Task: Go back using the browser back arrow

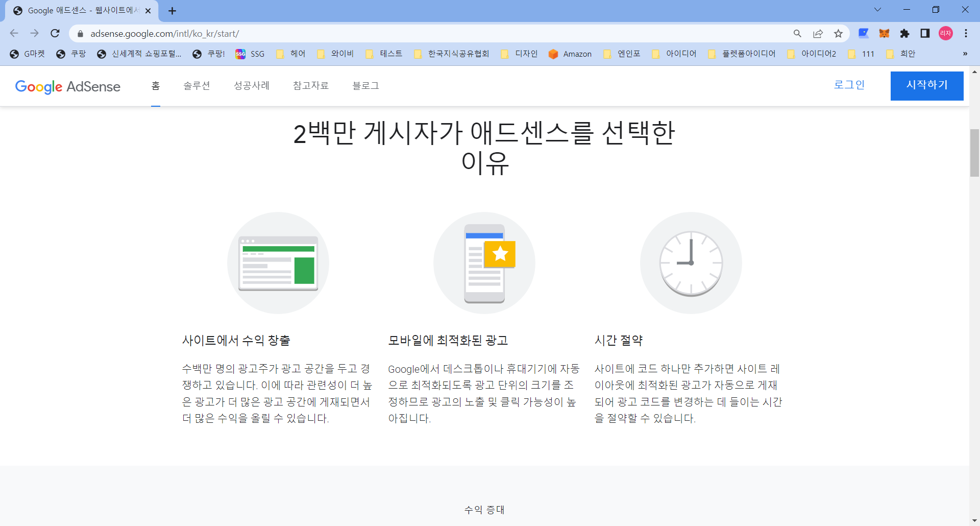Action: coord(14,33)
